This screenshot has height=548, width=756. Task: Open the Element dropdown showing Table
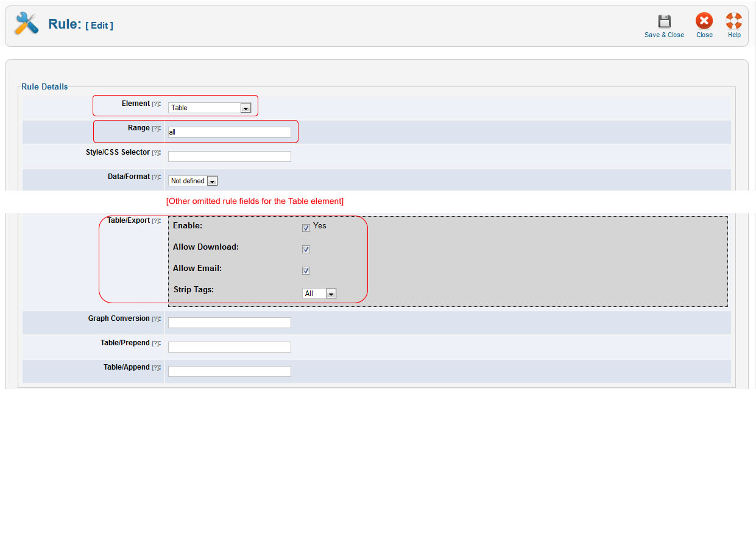[x=210, y=108]
